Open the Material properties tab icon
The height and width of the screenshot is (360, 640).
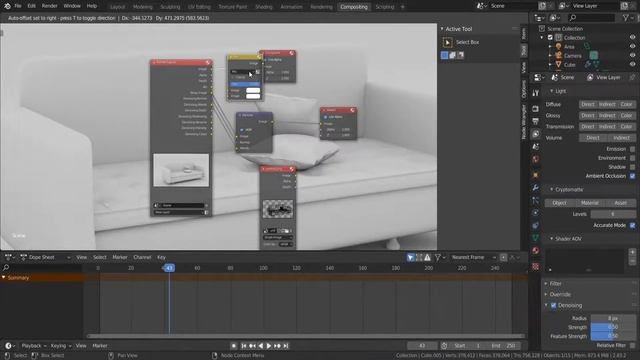[536, 251]
